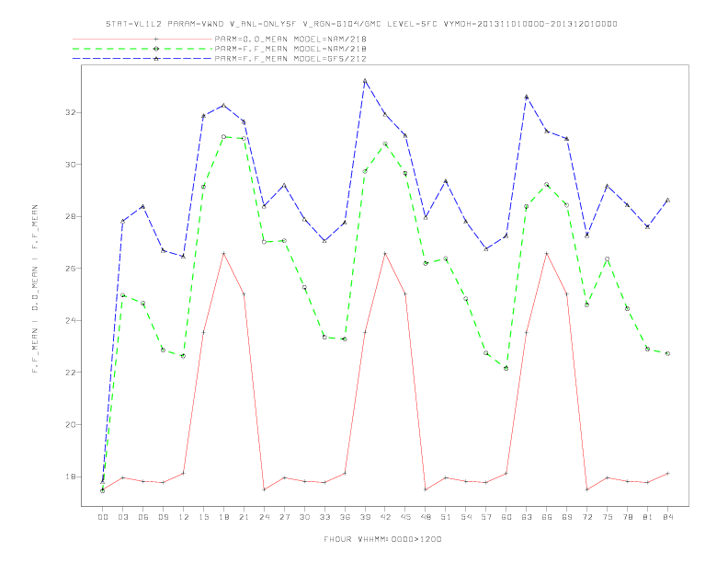Click x-axis tick label 24

tap(264, 517)
